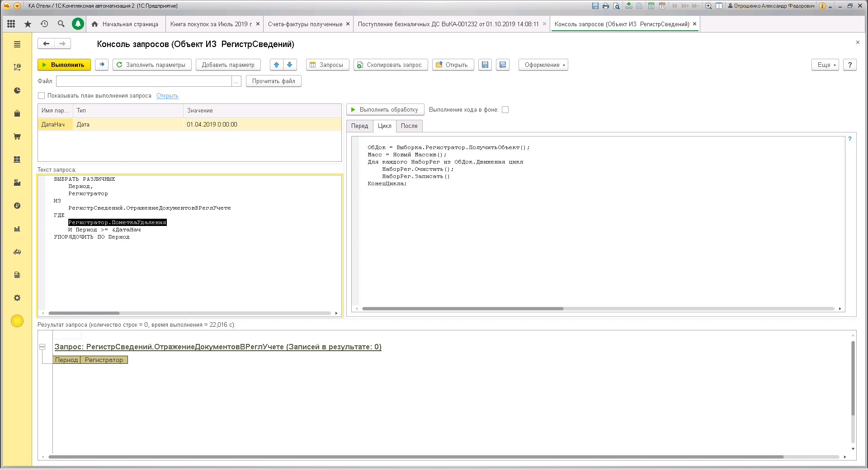Open the Еще dropdown menu
Image resolution: width=868 pixels, height=470 pixels.
tap(826, 65)
